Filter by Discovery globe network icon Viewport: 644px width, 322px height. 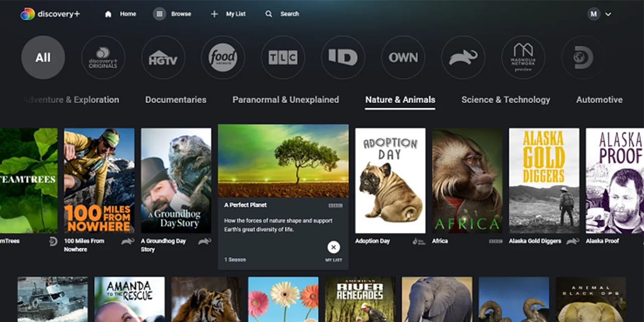coord(583,57)
